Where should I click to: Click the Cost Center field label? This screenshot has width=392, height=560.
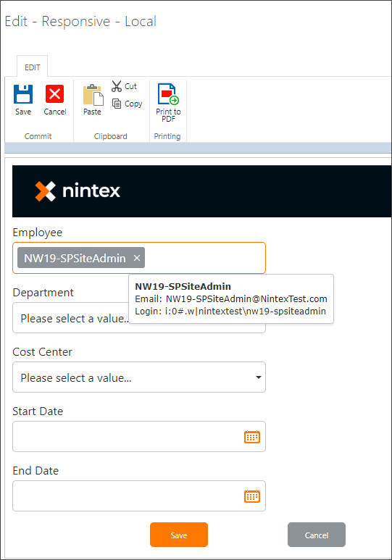click(42, 352)
